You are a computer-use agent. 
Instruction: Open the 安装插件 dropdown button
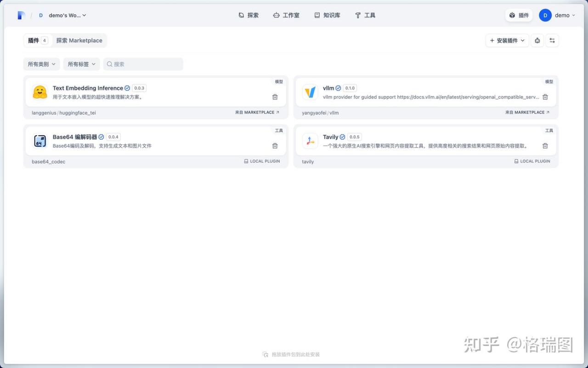(x=507, y=40)
